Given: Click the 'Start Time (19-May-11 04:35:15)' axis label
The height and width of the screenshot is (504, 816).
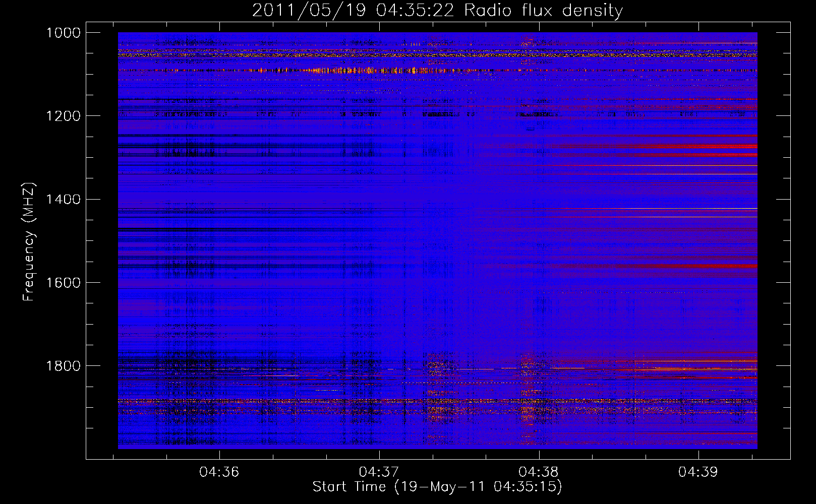Looking at the screenshot, I should (437, 487).
